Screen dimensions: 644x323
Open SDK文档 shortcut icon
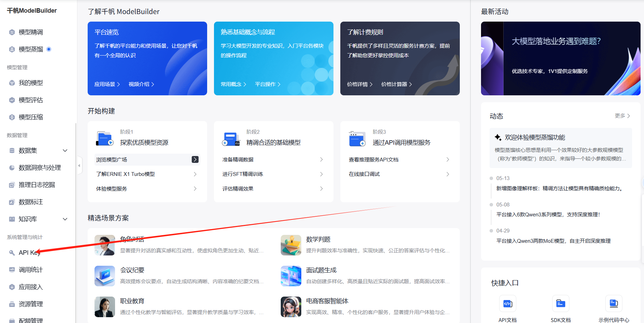click(560, 303)
